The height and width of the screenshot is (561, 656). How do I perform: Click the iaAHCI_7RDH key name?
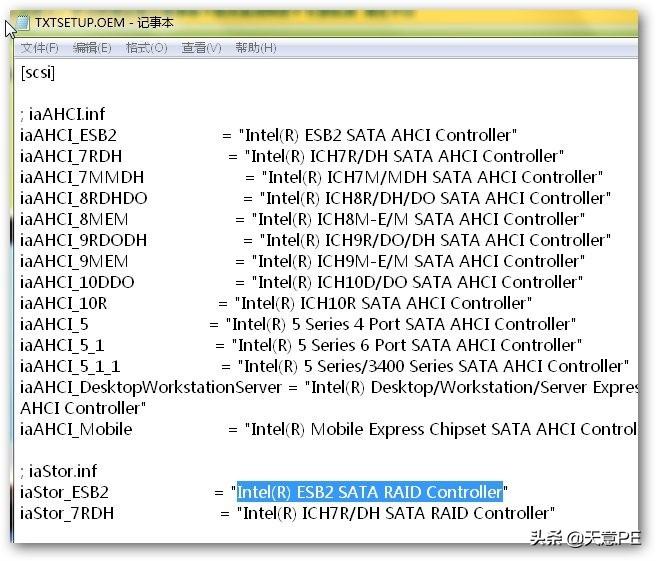pos(71,156)
